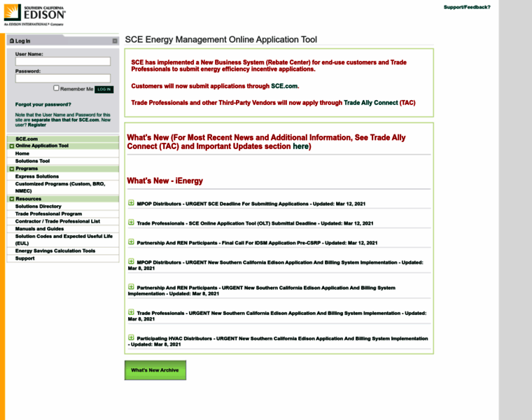Open Support in sidebar menu
The height and width of the screenshot is (420, 532).
(x=24, y=258)
